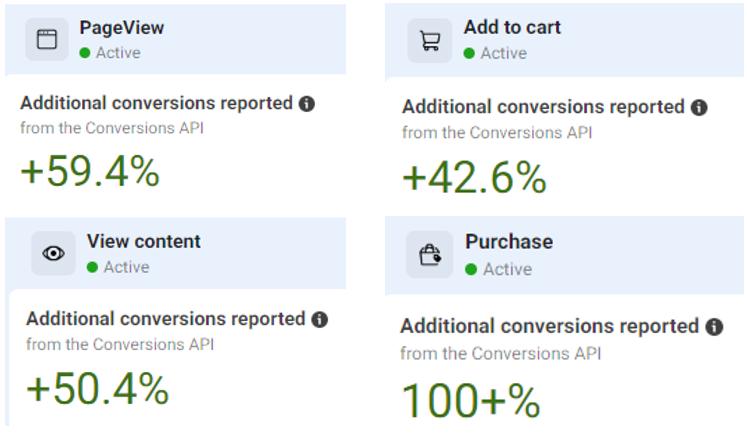Click the +42.6% Add to cart conversions value

click(x=474, y=177)
